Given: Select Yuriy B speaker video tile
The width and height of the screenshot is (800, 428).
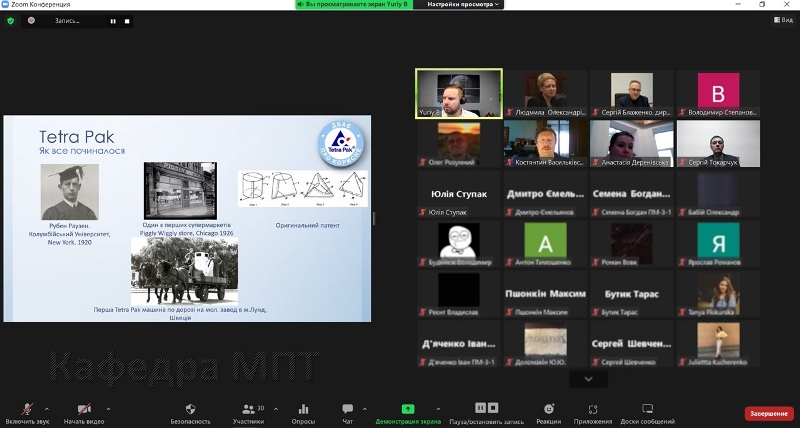Looking at the screenshot, I should click(x=459, y=94).
